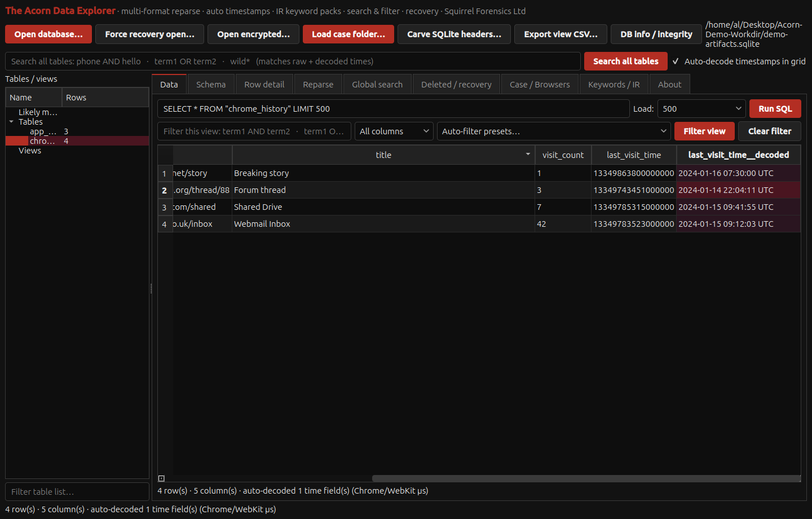The height and width of the screenshot is (519, 812).
Task: Click the Filter view button
Action: point(704,131)
